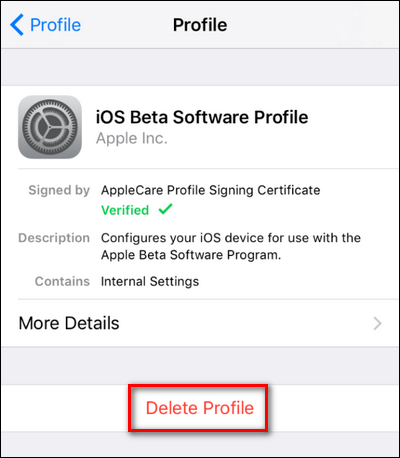Expand More Details using right chevron
The image size is (400, 458).
pyautogui.click(x=377, y=323)
